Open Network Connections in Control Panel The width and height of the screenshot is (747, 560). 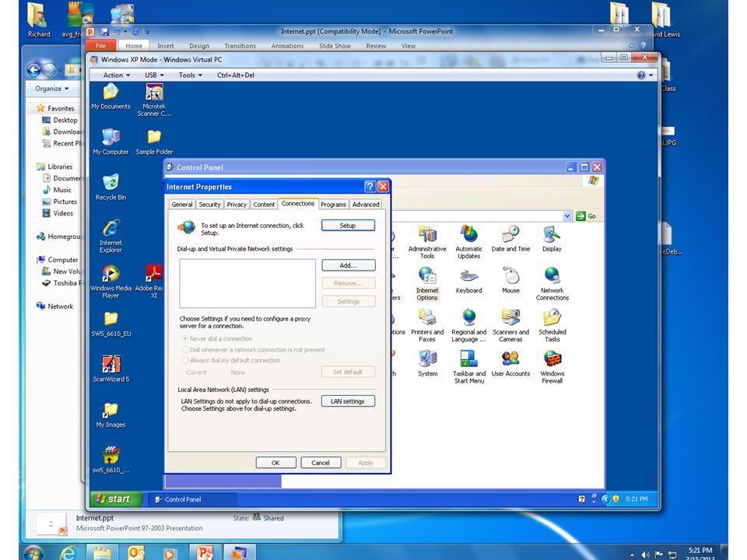552,285
